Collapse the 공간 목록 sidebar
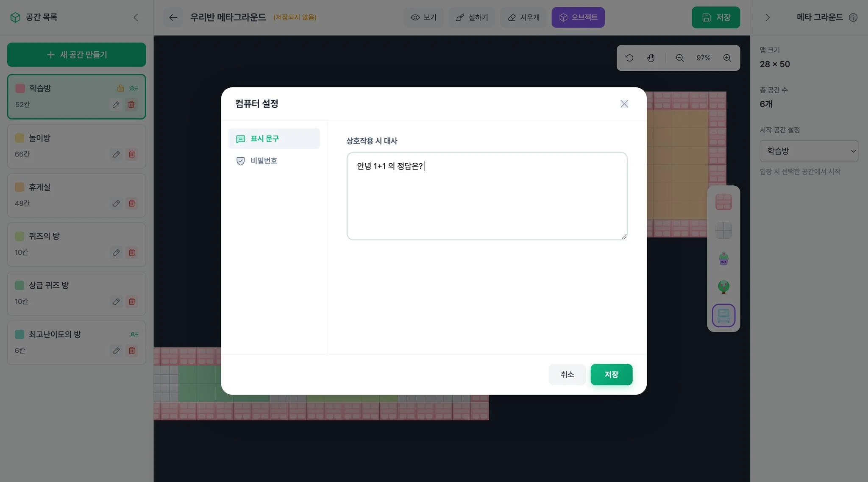The width and height of the screenshot is (868, 482). [x=136, y=17]
